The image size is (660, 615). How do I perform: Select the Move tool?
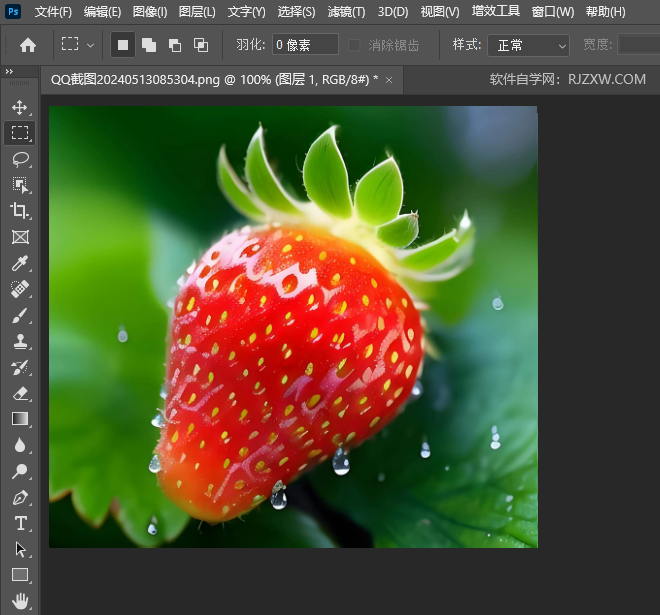(20, 107)
